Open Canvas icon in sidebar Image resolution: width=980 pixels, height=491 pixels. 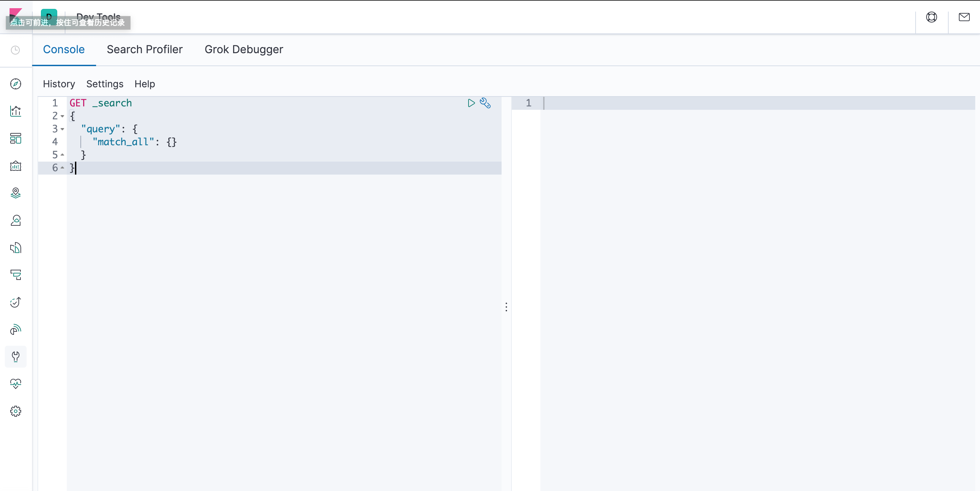[16, 166]
